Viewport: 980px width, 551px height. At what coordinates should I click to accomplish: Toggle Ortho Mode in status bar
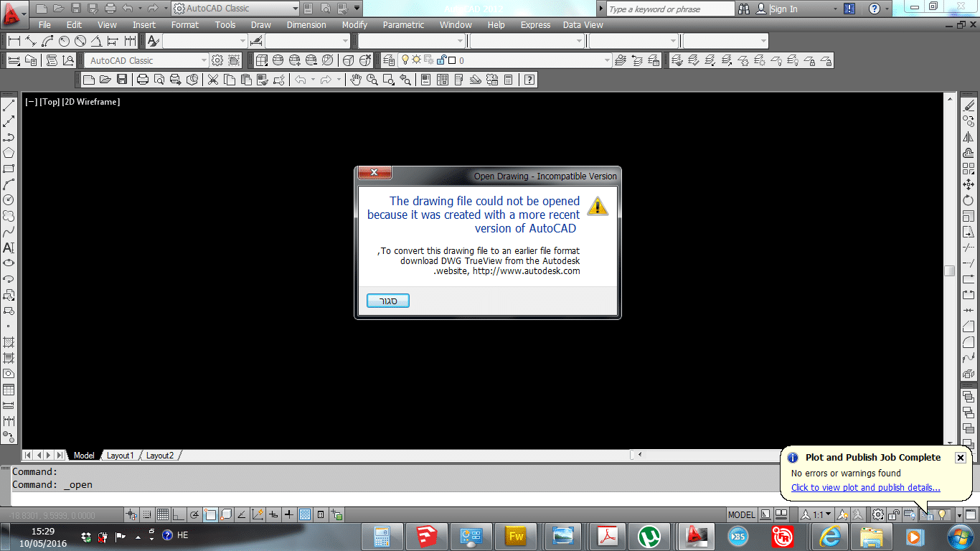point(179,514)
